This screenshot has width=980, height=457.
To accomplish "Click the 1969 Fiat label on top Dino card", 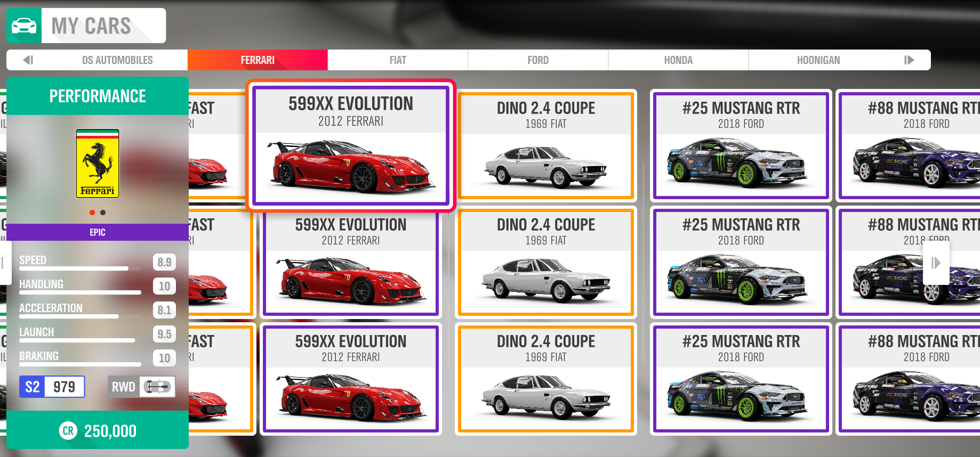I will pos(546,124).
